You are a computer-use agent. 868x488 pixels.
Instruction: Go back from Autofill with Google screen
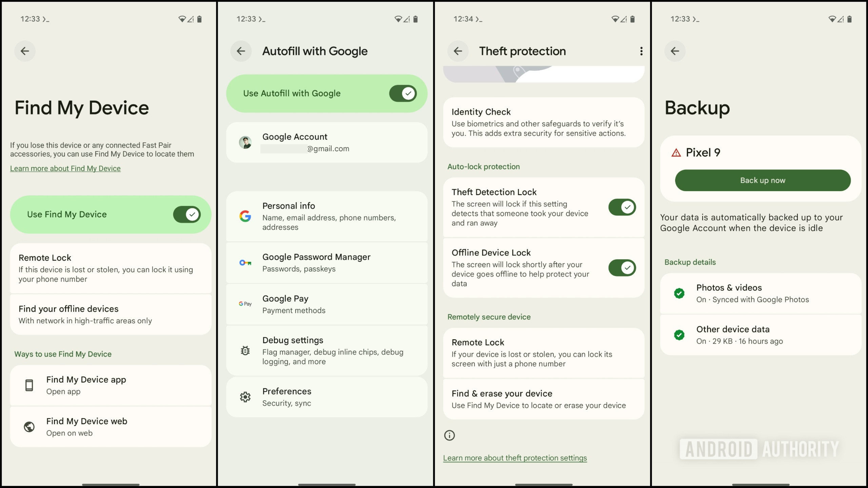coord(241,51)
